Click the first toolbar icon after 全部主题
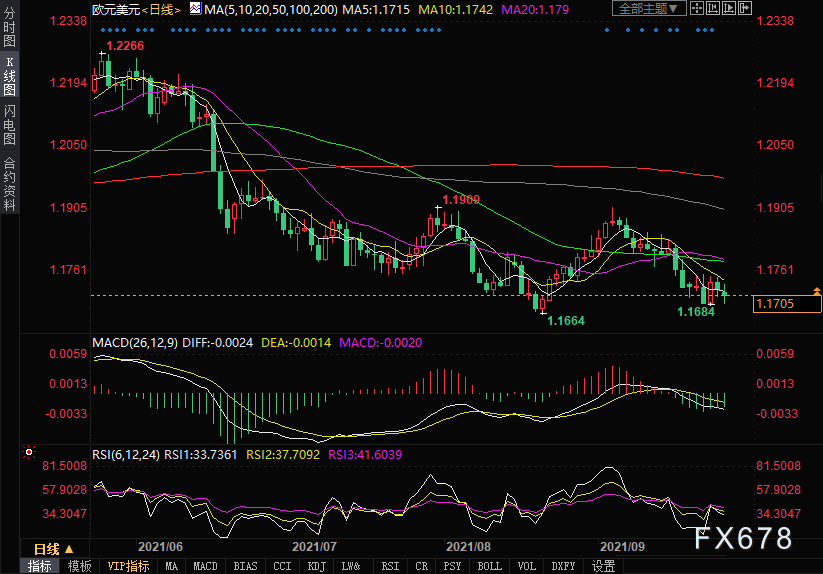This screenshot has height=574, width=823. pyautogui.click(x=699, y=9)
